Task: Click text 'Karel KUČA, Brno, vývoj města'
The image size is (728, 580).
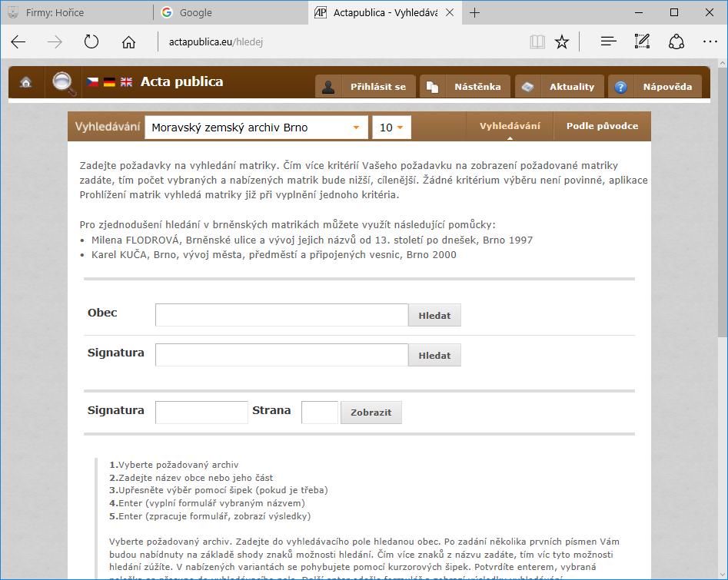Action: point(167,255)
